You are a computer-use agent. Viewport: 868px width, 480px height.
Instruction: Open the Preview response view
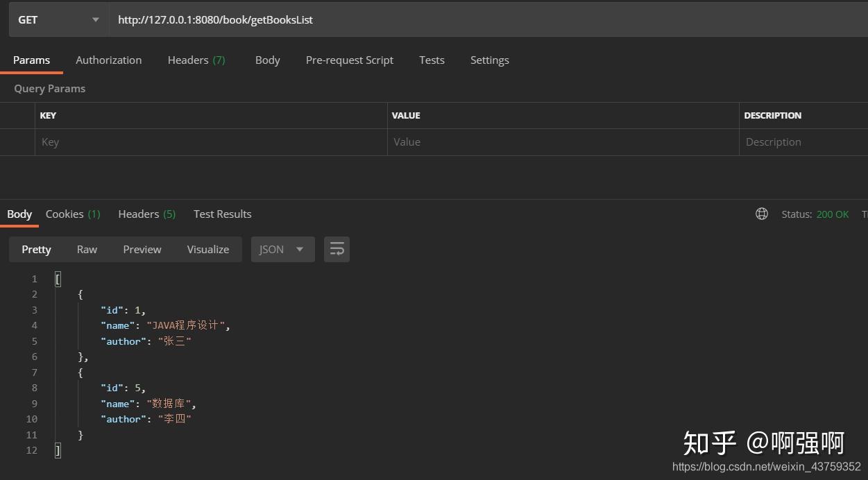pyautogui.click(x=142, y=249)
